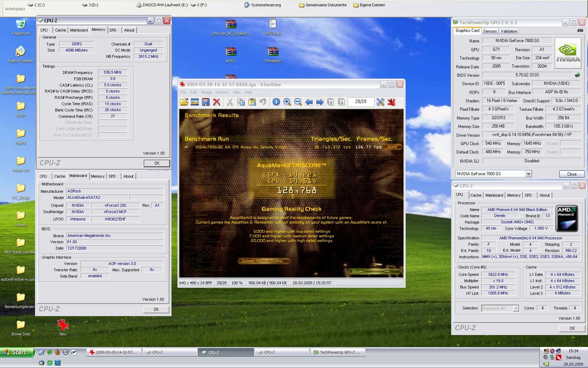The height and width of the screenshot is (368, 588).
Task: Go to previous image blue left arrow
Action: [309, 102]
